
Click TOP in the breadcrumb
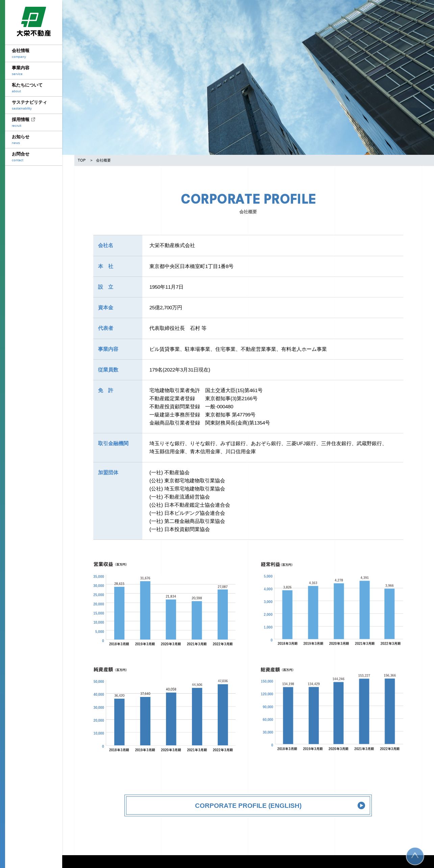coord(81,160)
